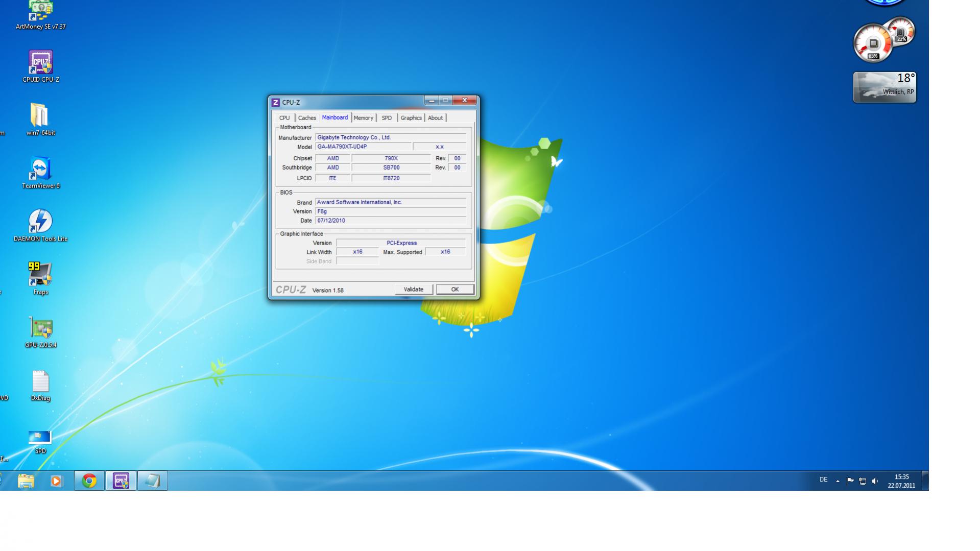Viewport: 980px width, 551px height.
Task: Click the BIOS version F8g field
Action: click(391, 211)
